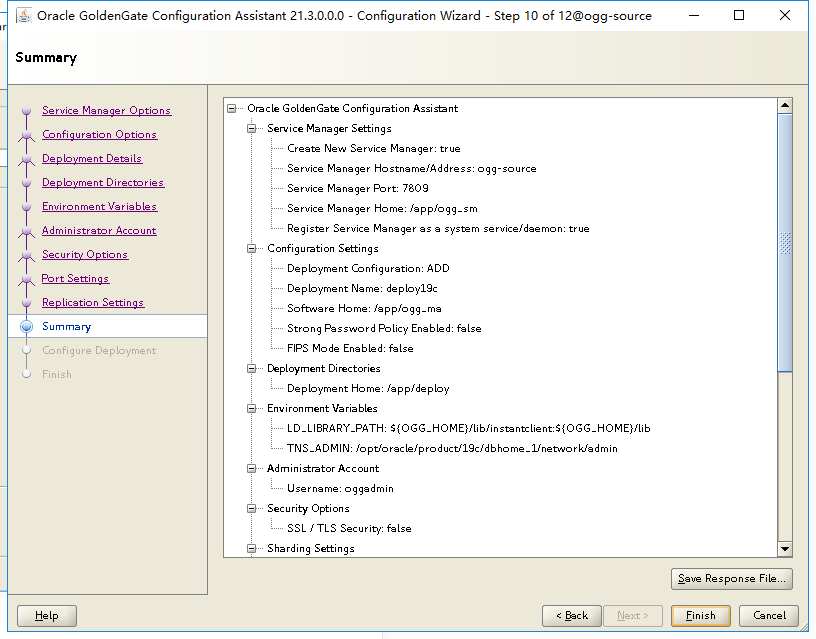Collapse Oracle GoldenGate Configuration Assistant root node
The height and width of the screenshot is (639, 816).
point(232,108)
